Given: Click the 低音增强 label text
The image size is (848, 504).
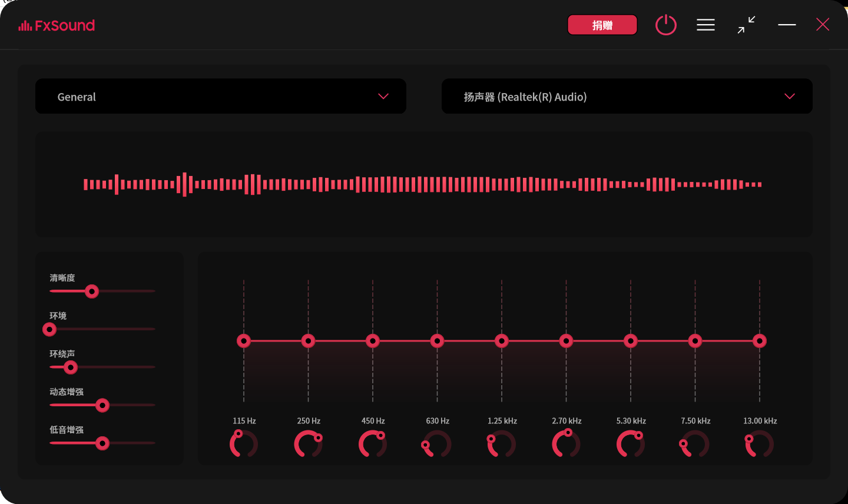Looking at the screenshot, I should click(67, 430).
